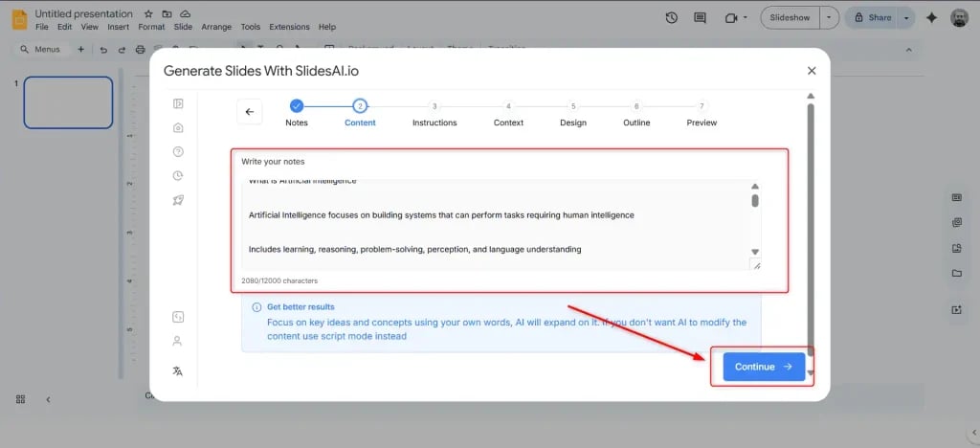Open the Extensions menu
This screenshot has height=448, width=980.
point(289,27)
